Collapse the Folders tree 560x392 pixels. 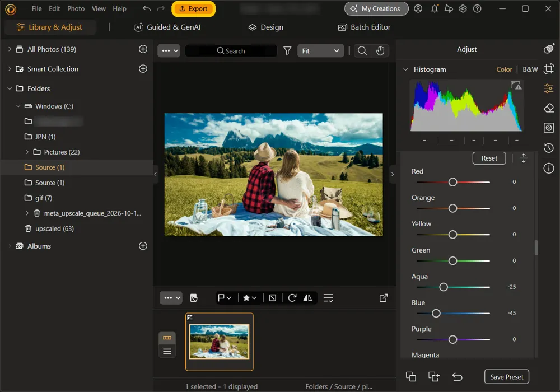(x=10, y=88)
